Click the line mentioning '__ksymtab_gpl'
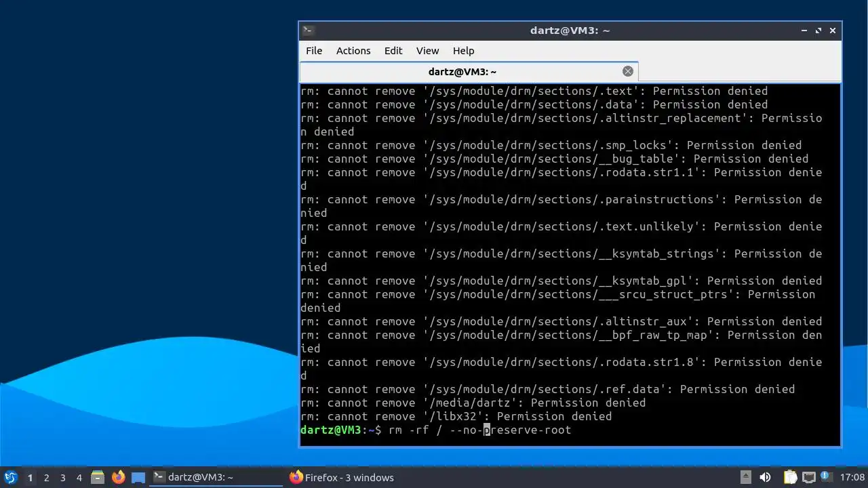The image size is (868, 488). [x=561, y=281]
